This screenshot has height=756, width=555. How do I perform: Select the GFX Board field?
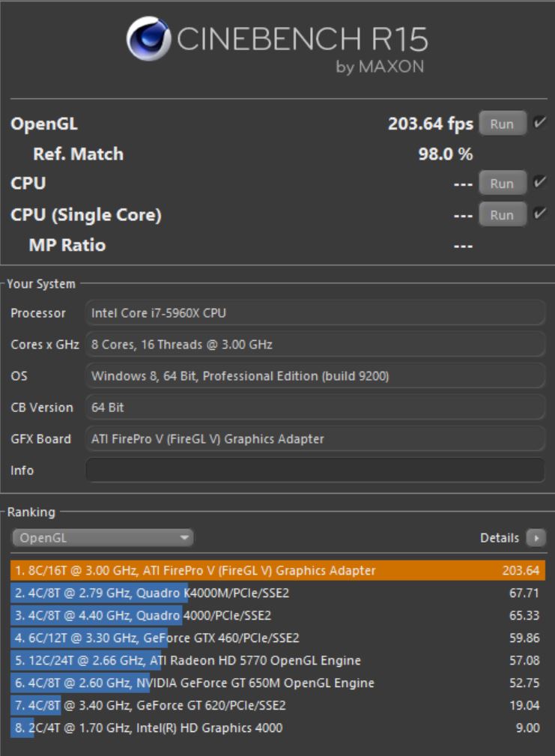point(315,439)
